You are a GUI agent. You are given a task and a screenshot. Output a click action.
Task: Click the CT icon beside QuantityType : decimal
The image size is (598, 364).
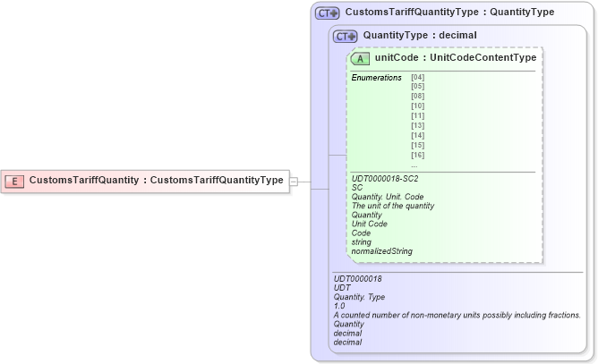click(346, 37)
